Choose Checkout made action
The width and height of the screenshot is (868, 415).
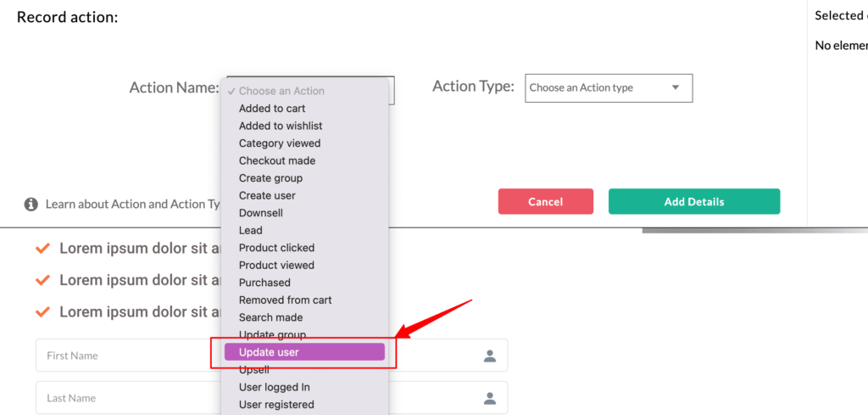pos(277,160)
